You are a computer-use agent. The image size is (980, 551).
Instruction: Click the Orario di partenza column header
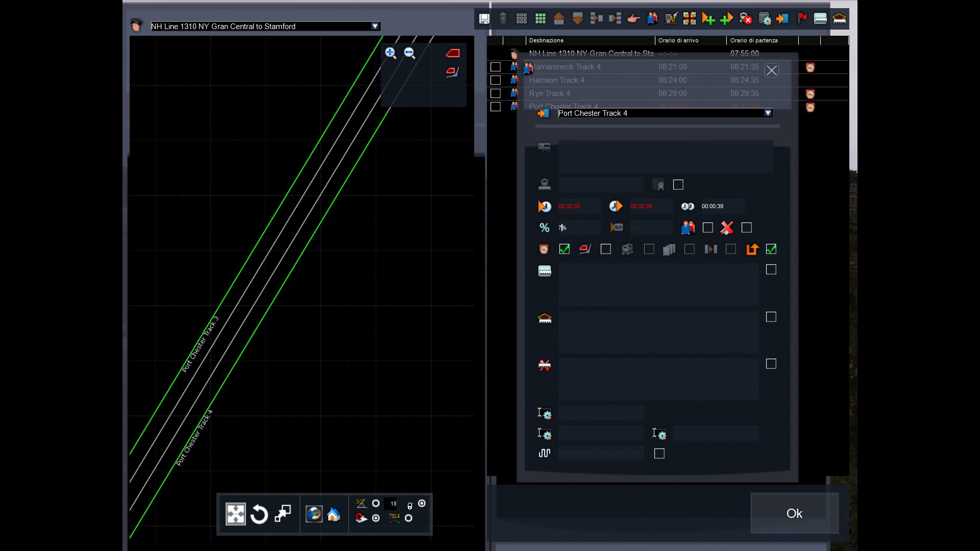pos(762,40)
